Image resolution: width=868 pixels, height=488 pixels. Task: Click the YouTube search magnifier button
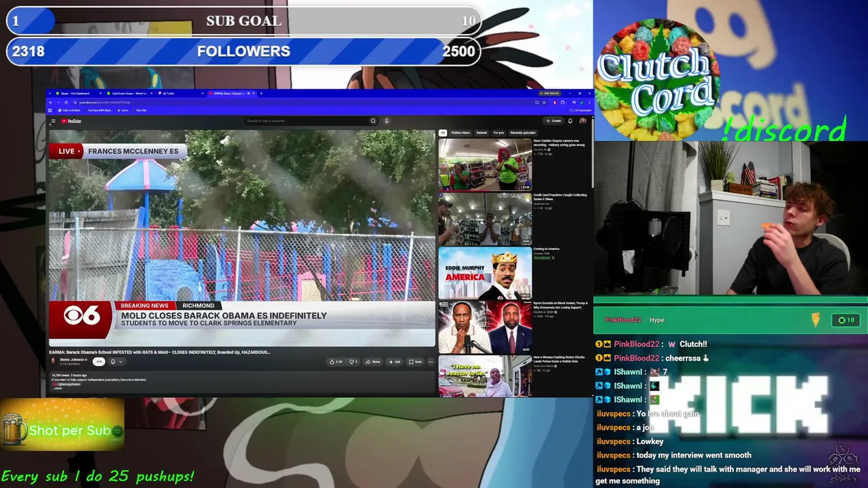[372, 121]
